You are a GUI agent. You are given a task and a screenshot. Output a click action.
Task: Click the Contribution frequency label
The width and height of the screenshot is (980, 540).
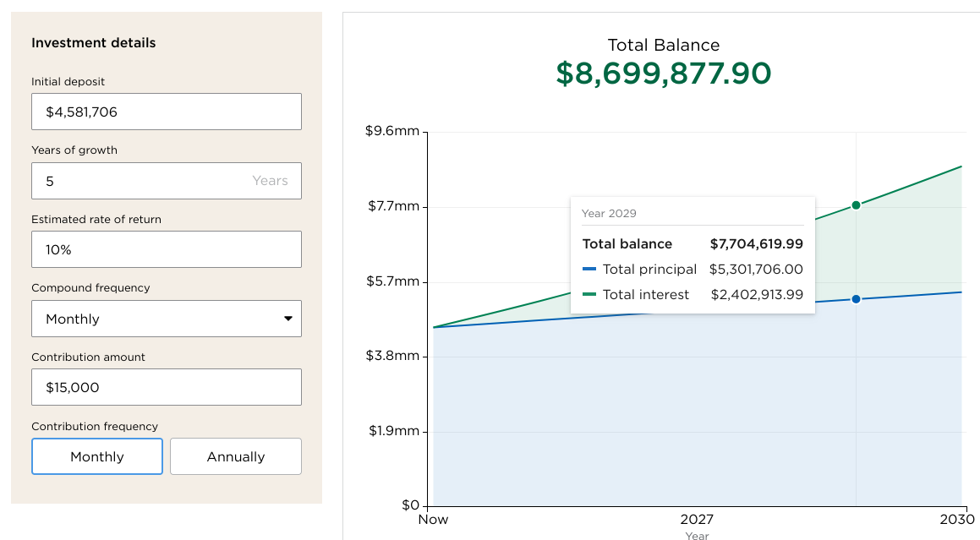(95, 426)
